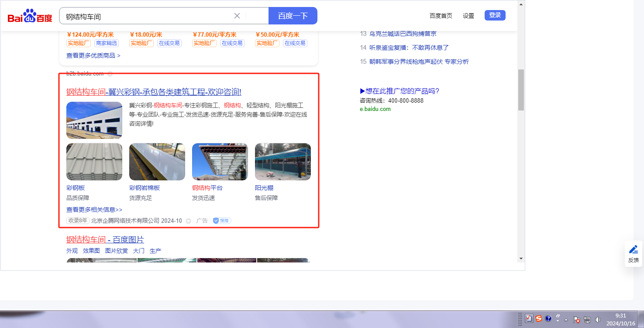This screenshot has width=644, height=328.
Task: Click the Baidu logo
Action: point(30,17)
